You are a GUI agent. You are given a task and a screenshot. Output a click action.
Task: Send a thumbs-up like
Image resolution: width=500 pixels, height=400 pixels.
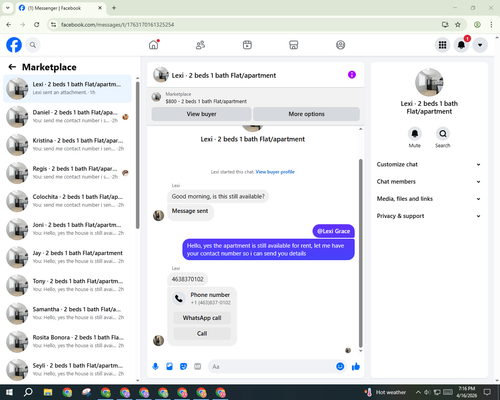tap(356, 367)
